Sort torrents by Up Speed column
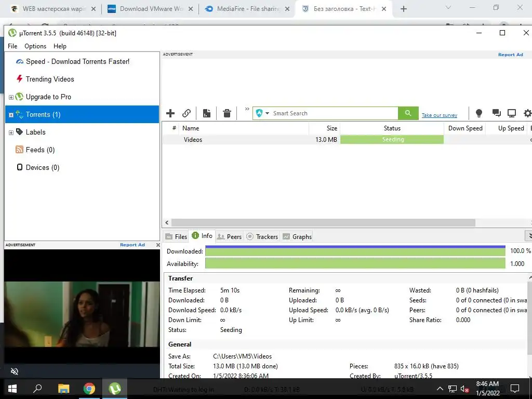The height and width of the screenshot is (399, 532). pyautogui.click(x=507, y=128)
